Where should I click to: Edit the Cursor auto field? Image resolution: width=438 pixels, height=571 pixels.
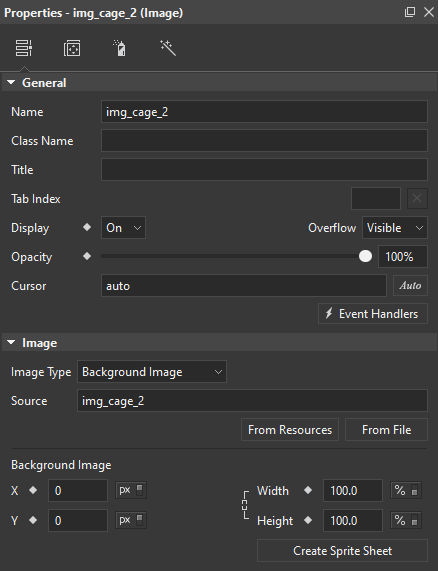244,286
